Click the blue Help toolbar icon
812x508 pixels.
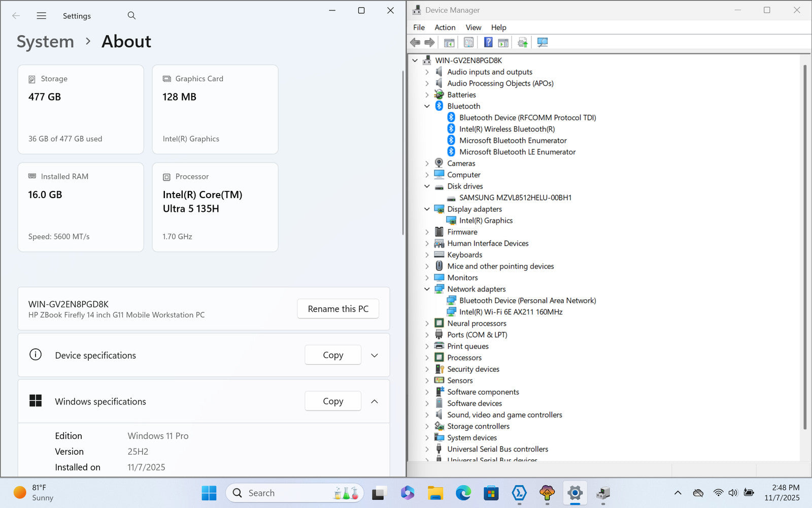click(488, 42)
